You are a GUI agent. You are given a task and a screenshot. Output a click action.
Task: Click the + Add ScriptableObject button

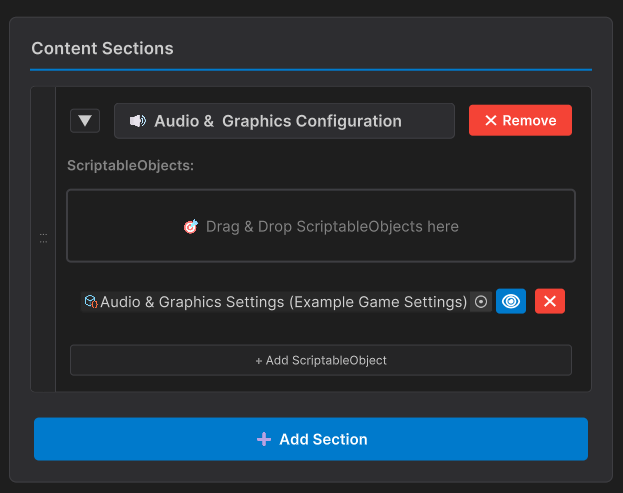(320, 360)
